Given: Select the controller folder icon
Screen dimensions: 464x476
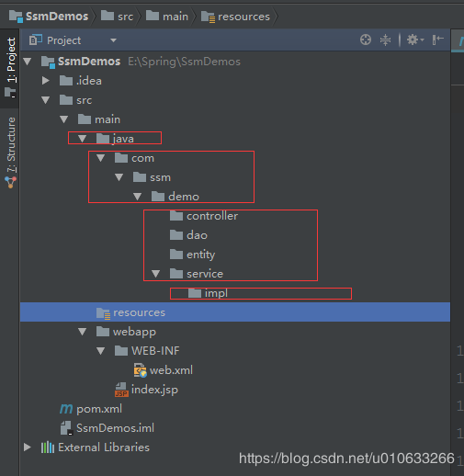Looking at the screenshot, I should 176,216.
